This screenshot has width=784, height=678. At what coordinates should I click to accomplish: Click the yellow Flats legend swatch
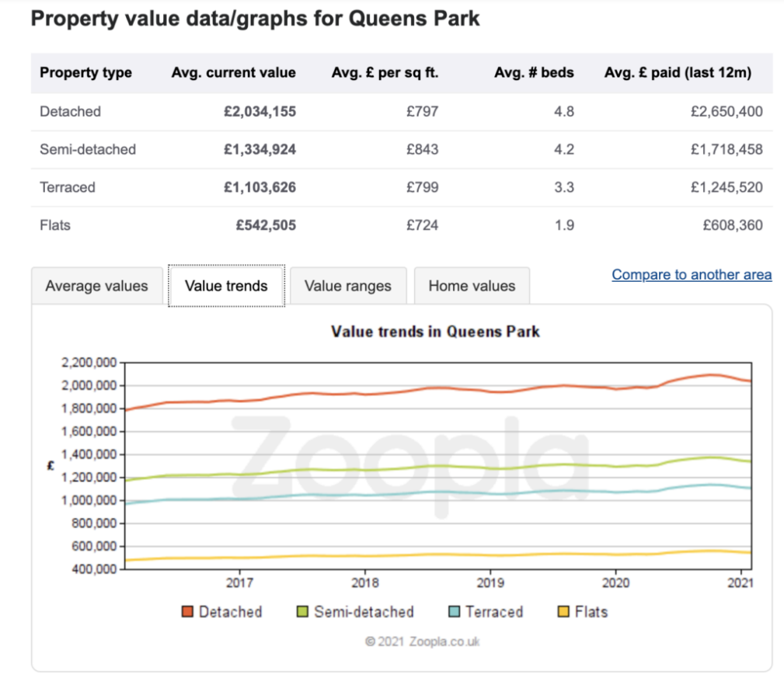click(563, 612)
